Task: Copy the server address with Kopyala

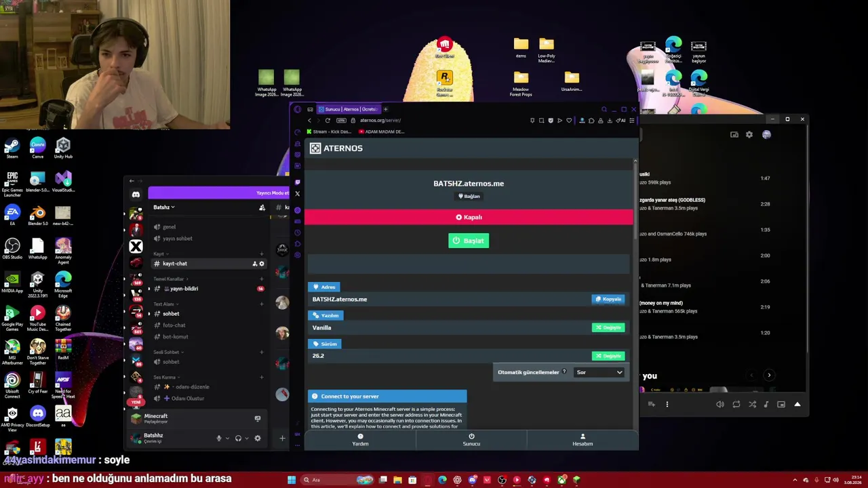Action: [x=608, y=299]
